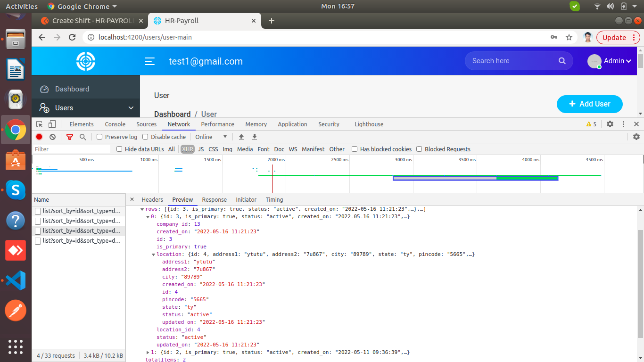Screen dimensions: 644x362
Task: Open the Response tab
Action: pyautogui.click(x=214, y=199)
